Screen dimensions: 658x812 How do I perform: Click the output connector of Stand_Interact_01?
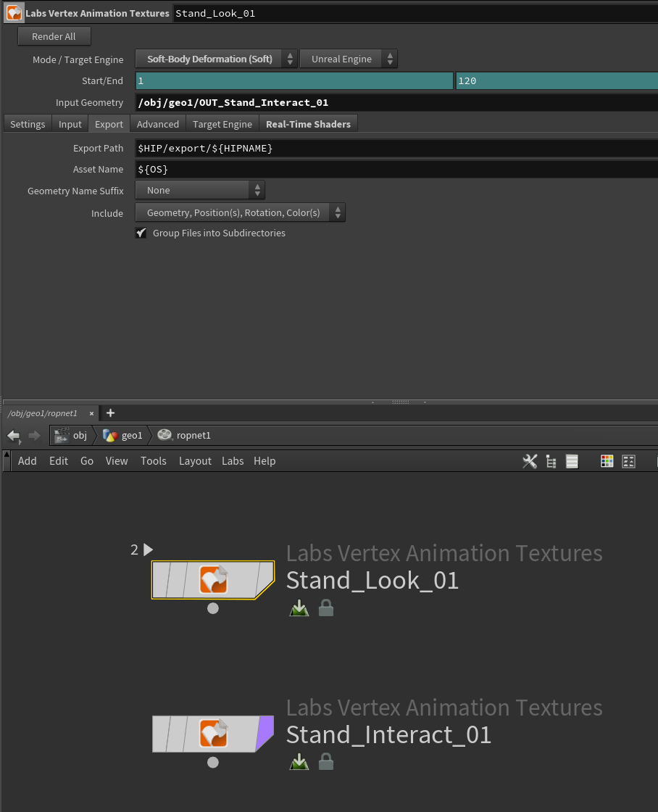tap(213, 762)
